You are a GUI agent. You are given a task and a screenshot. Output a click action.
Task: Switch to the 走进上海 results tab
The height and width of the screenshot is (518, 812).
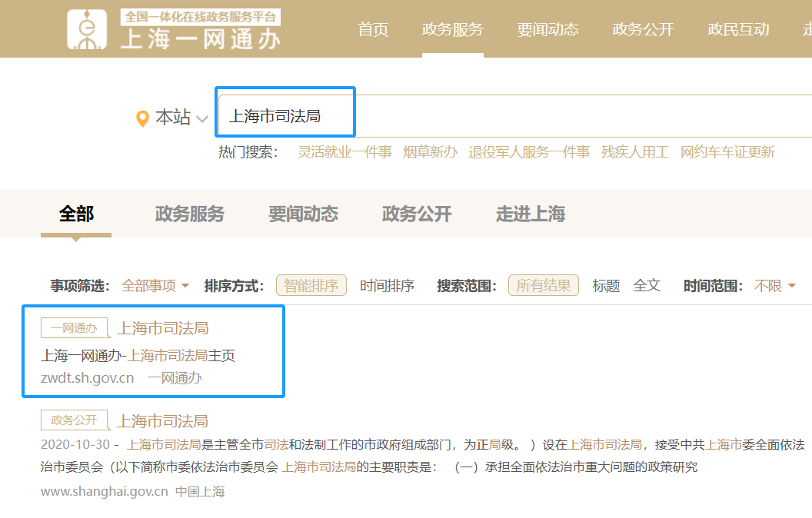coord(530,214)
